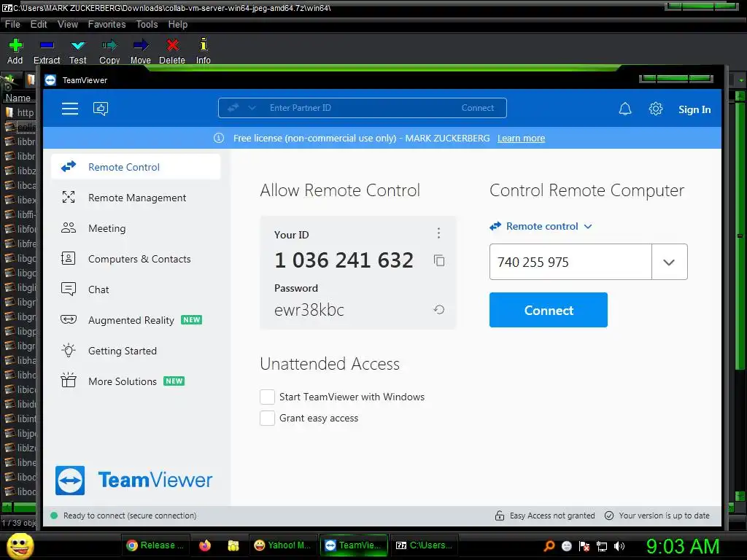Click Test in the 7-Zip toolbar

pyautogui.click(x=77, y=51)
